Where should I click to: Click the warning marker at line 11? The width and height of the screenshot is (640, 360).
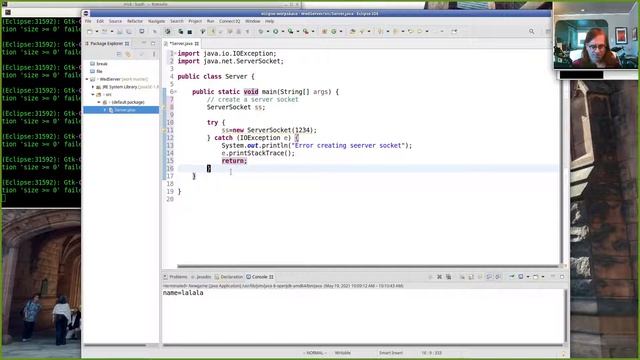pyautogui.click(x=164, y=130)
